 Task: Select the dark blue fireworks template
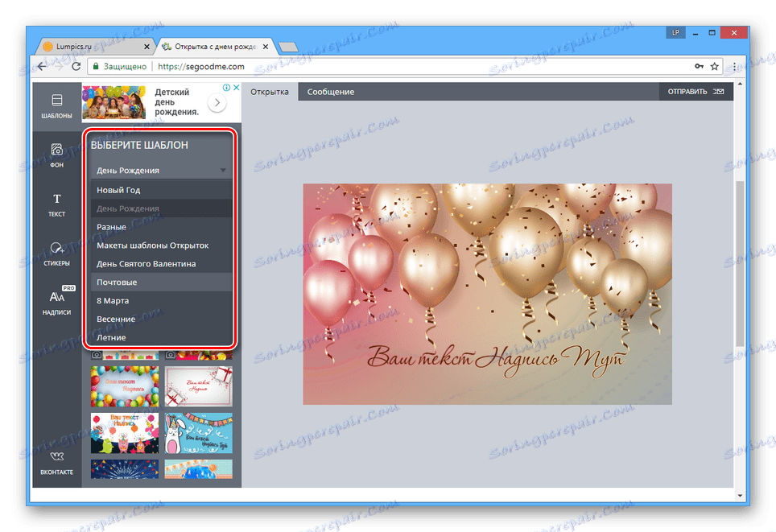point(125,469)
